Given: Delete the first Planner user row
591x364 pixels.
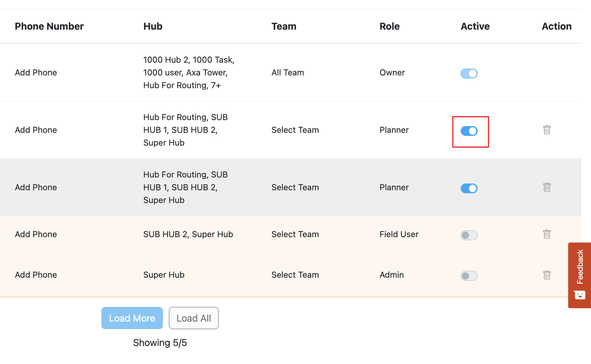Looking at the screenshot, I should click(547, 130).
